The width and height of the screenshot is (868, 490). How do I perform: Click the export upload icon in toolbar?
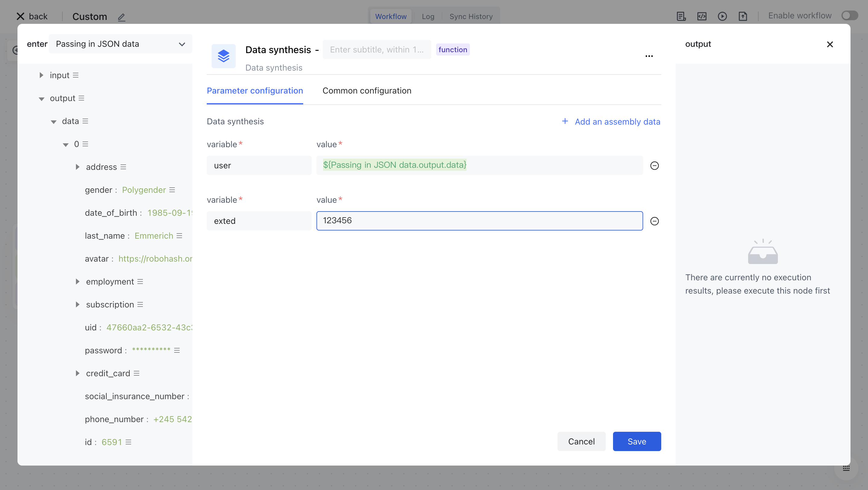pyautogui.click(x=743, y=16)
